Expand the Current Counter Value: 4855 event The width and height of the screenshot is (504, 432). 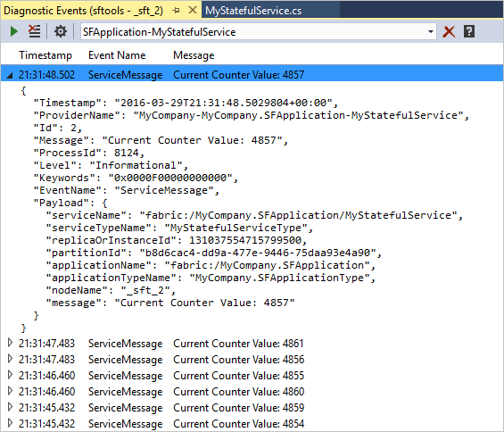coord(10,375)
